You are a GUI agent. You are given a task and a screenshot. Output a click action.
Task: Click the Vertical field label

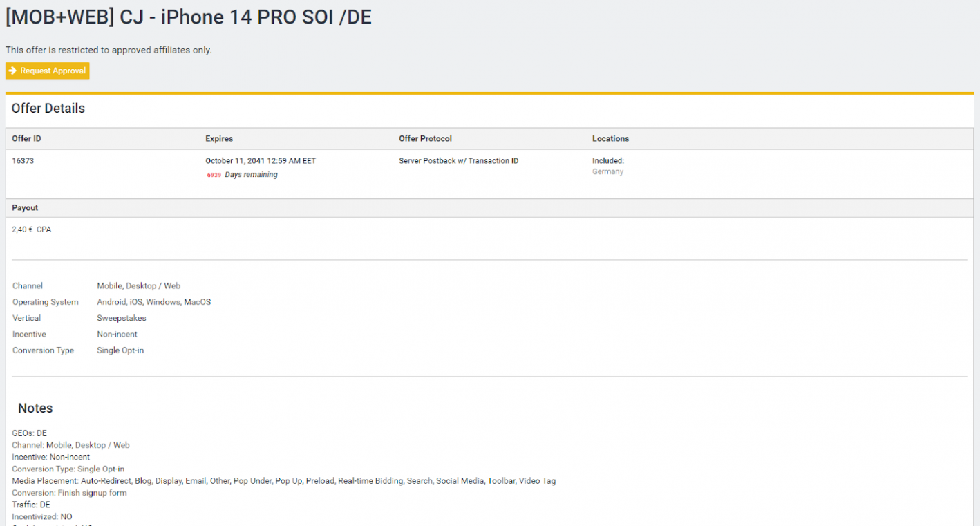pos(27,318)
